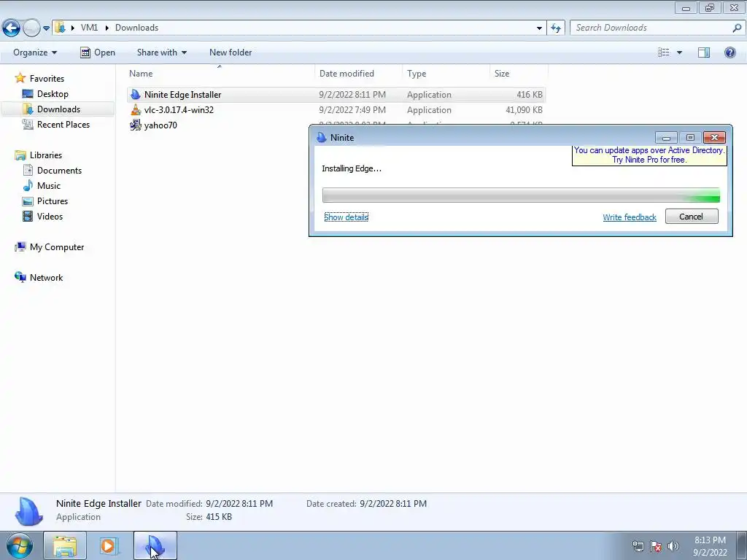Image resolution: width=747 pixels, height=560 pixels.
Task: Open the Music library
Action: 49,186
